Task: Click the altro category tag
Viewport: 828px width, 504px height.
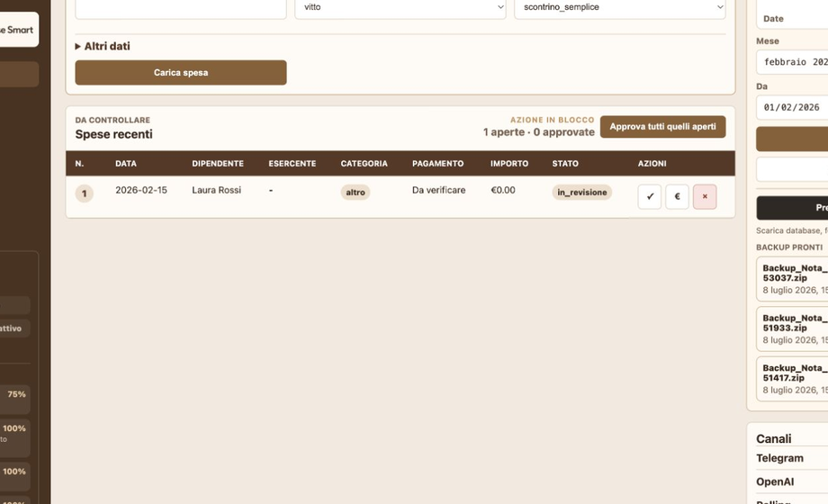Action: click(x=355, y=193)
